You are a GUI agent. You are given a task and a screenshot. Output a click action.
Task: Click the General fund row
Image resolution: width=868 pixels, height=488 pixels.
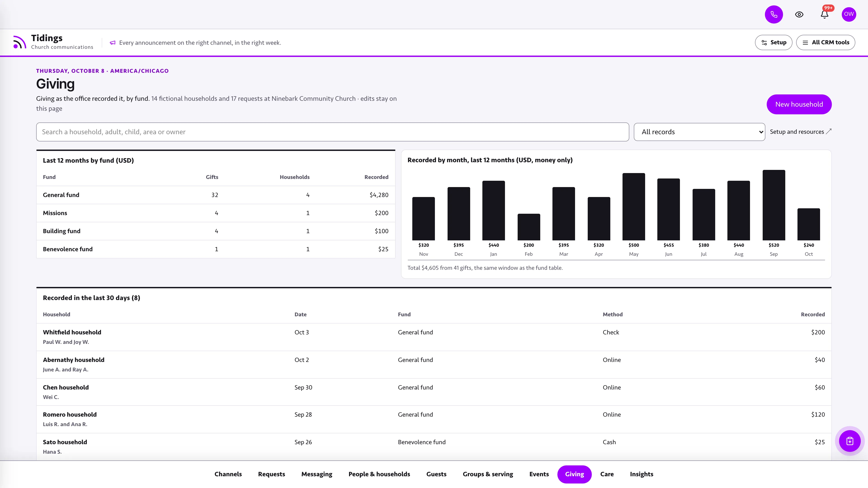pyautogui.click(x=216, y=195)
